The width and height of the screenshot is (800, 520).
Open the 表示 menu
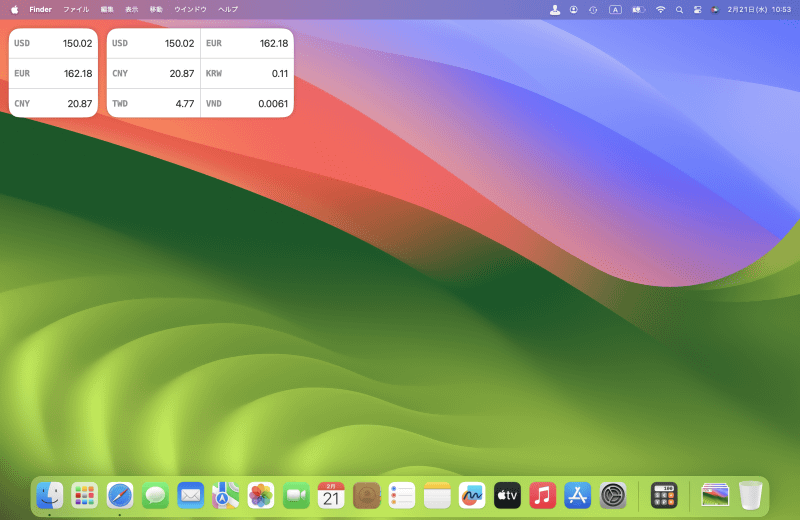[132, 10]
